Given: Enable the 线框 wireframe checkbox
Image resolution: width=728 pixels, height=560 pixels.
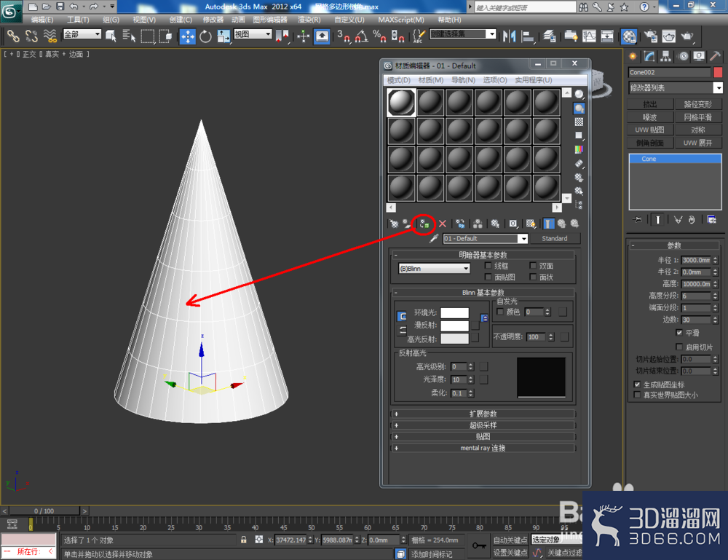Looking at the screenshot, I should (x=488, y=266).
